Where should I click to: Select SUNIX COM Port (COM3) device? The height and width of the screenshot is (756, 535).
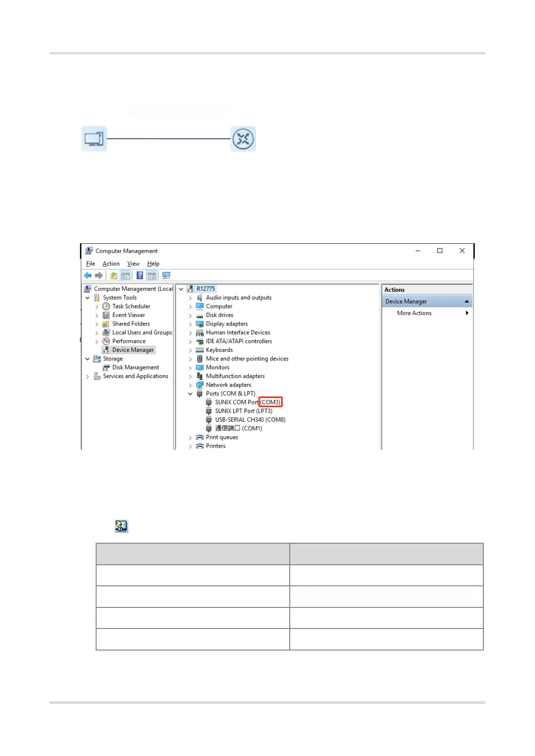[x=248, y=402]
